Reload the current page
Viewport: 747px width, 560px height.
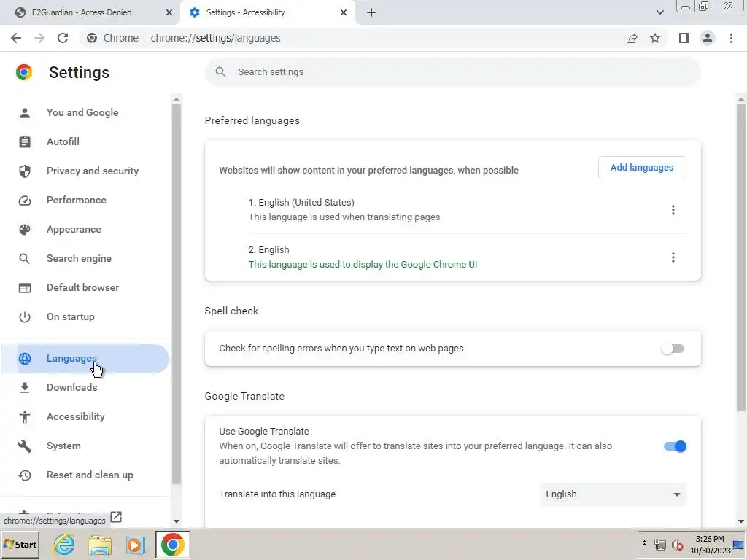63,38
